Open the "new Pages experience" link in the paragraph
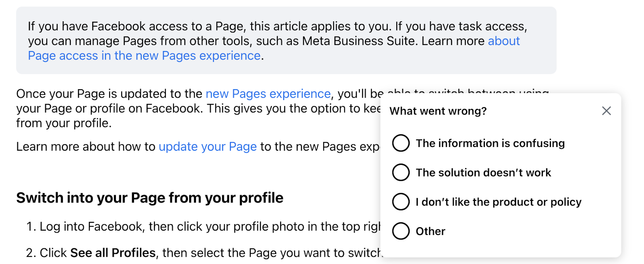 click(268, 94)
